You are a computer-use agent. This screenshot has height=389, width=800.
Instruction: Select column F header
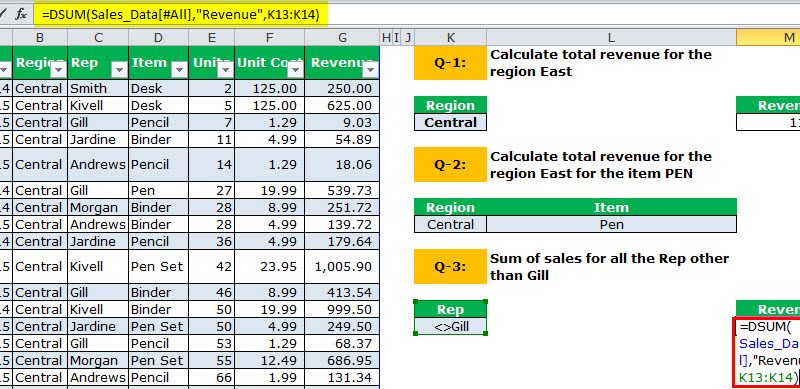(x=269, y=37)
